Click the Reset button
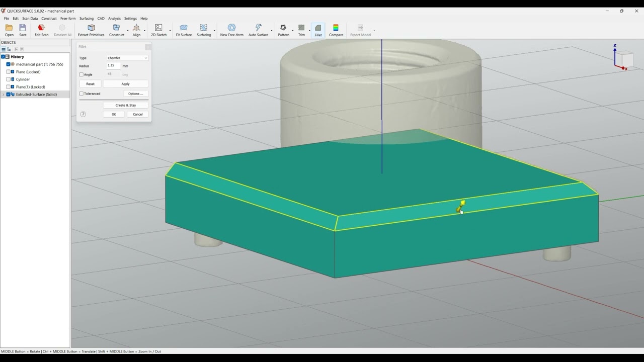Viewport: 644px width, 362px height. coord(90,84)
